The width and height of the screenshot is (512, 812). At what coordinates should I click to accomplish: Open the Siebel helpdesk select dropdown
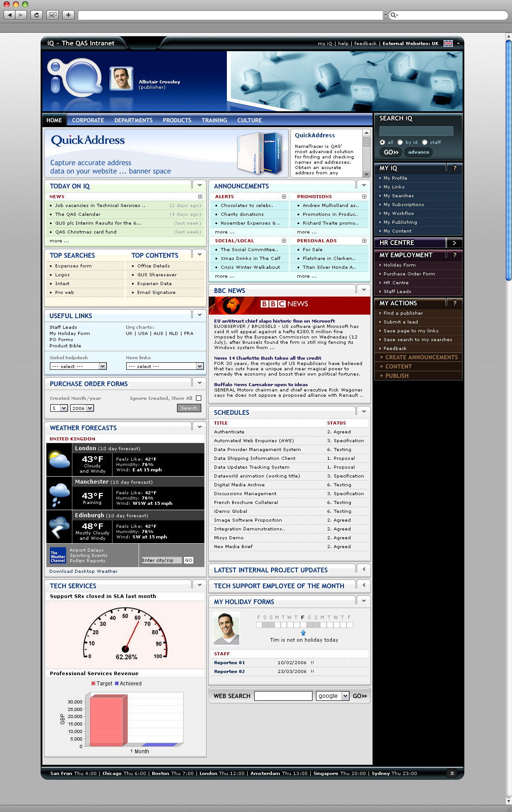(78, 366)
